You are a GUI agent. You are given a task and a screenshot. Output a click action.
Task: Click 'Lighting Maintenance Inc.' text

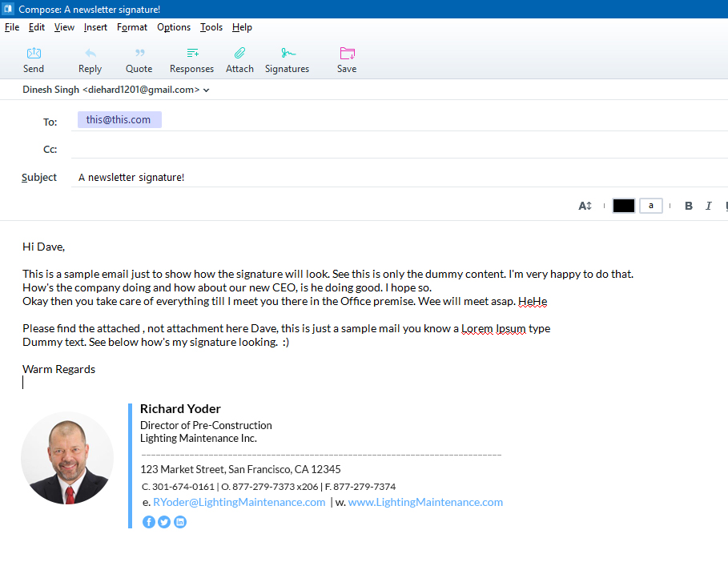pyautogui.click(x=199, y=438)
